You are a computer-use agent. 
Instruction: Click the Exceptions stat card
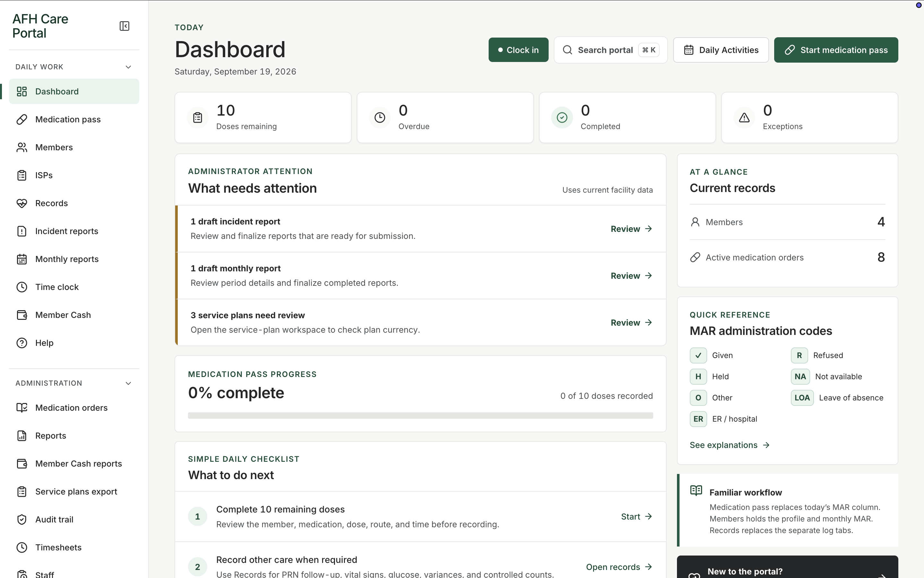pos(809,117)
